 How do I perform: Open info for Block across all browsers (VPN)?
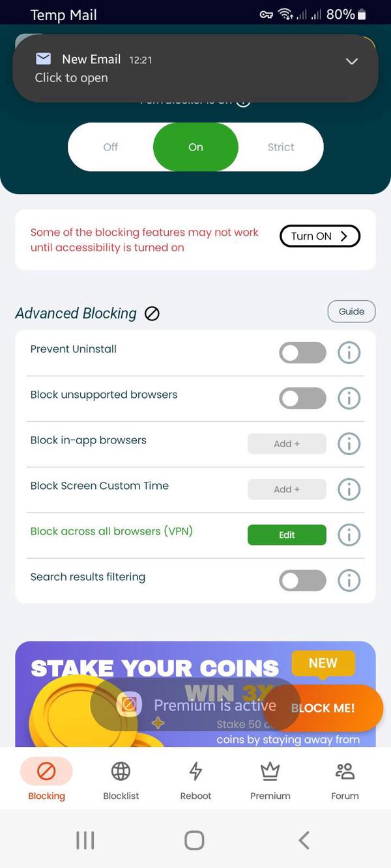click(349, 535)
